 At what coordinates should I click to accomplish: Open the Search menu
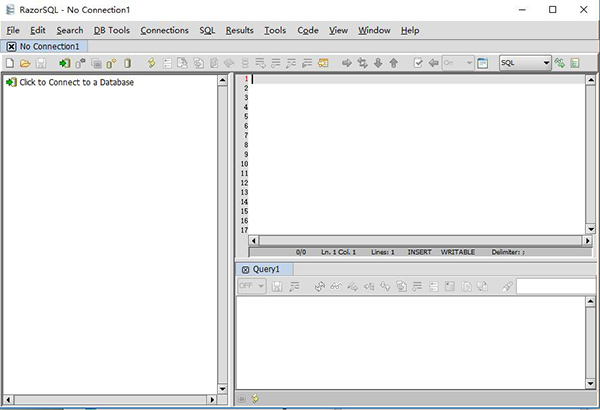pyautogui.click(x=70, y=30)
